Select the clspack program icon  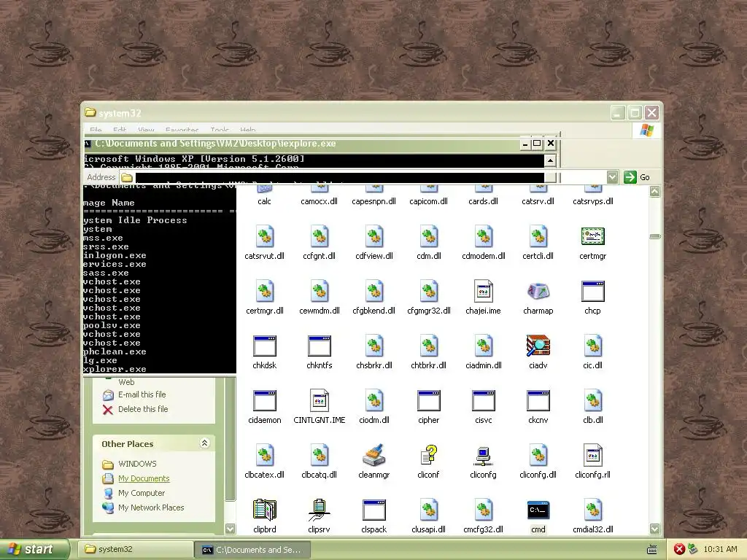click(374, 510)
